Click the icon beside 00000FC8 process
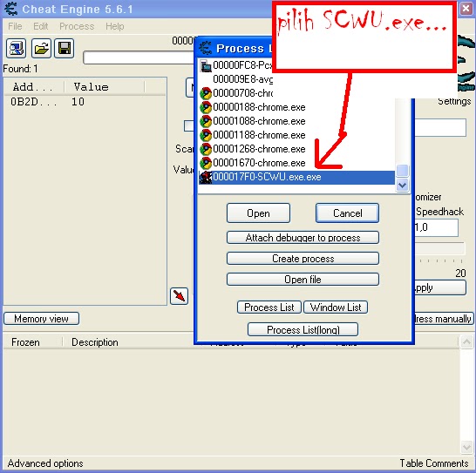 coord(206,65)
